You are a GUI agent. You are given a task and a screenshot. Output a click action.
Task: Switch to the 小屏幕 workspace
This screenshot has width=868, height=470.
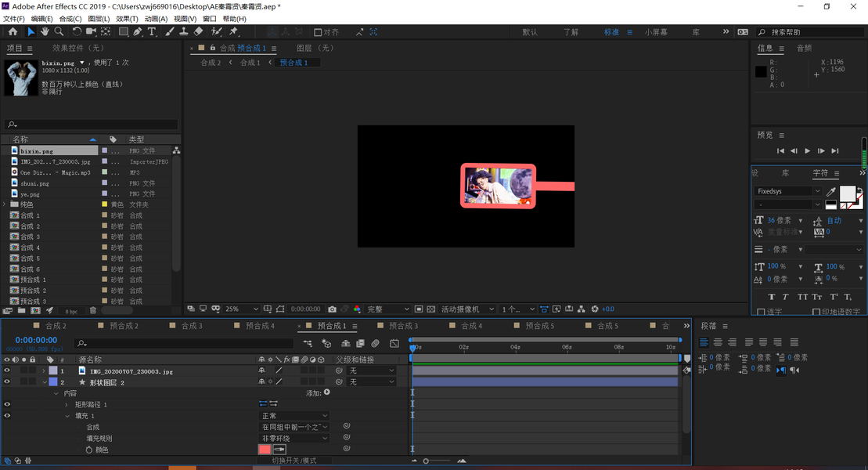656,32
